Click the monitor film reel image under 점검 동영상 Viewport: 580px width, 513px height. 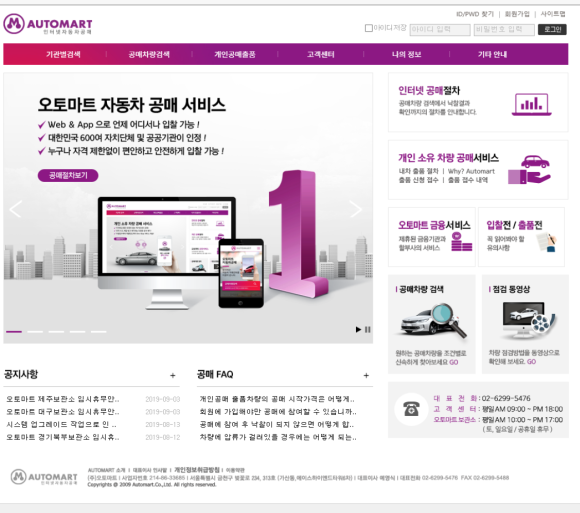(528, 321)
